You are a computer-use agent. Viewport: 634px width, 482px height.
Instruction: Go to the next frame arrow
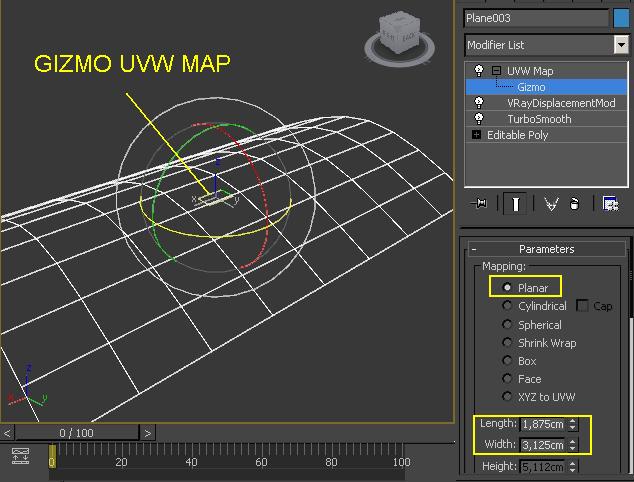[x=148, y=433]
